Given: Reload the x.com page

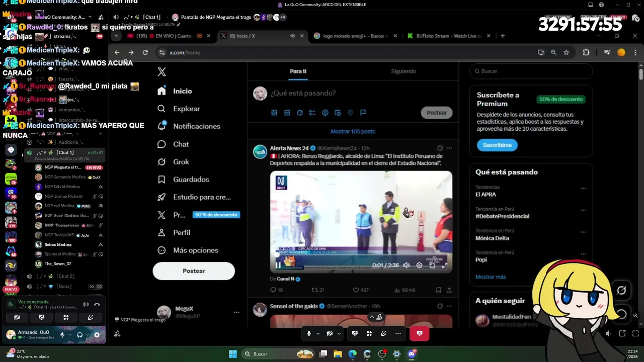Looking at the screenshot, I should click(145, 52).
